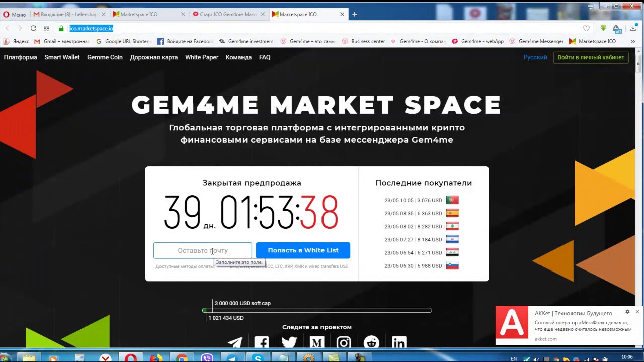Open the Платформа menu item
The image size is (644, 362).
(21, 57)
